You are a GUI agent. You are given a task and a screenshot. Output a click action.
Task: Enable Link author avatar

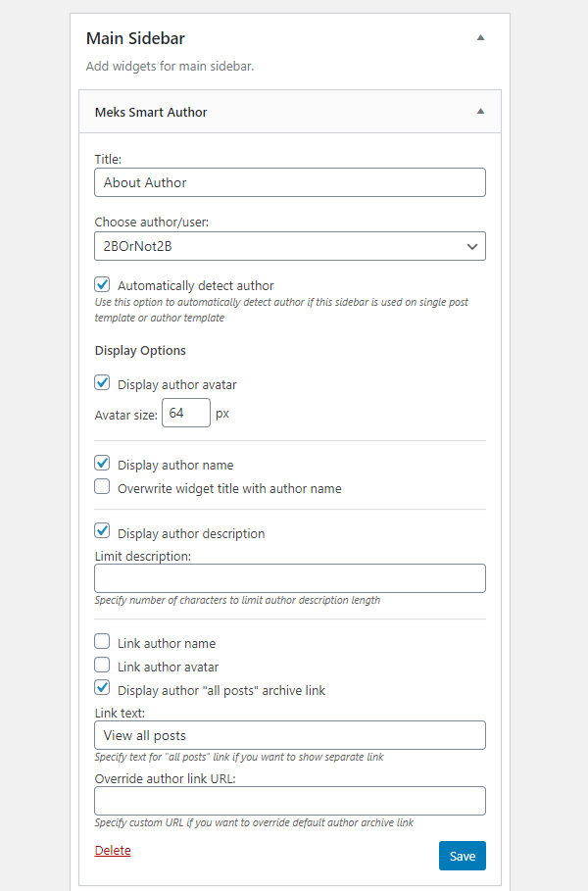tap(102, 666)
